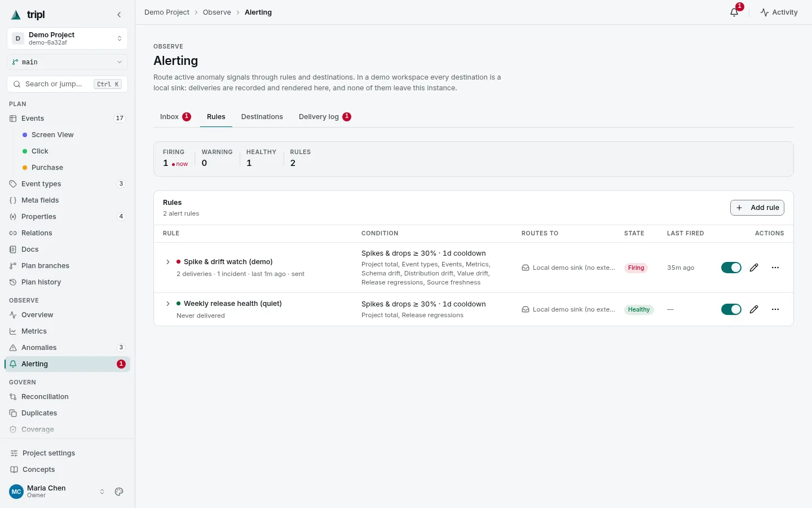The width and height of the screenshot is (812, 508).
Task: Open the main branch dropdown
Action: point(67,62)
